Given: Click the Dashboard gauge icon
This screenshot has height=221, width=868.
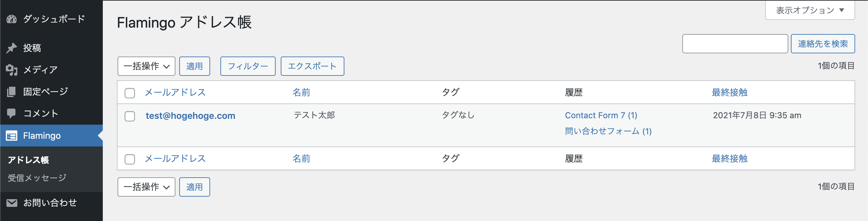Looking at the screenshot, I should tap(12, 19).
